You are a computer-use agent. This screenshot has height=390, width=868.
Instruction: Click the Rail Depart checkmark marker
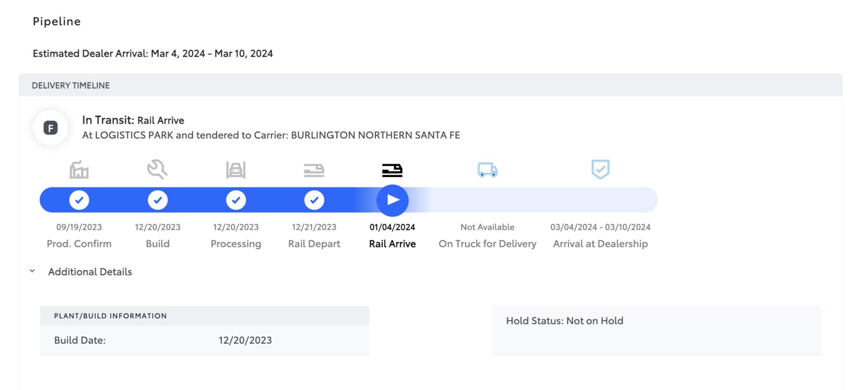[314, 200]
